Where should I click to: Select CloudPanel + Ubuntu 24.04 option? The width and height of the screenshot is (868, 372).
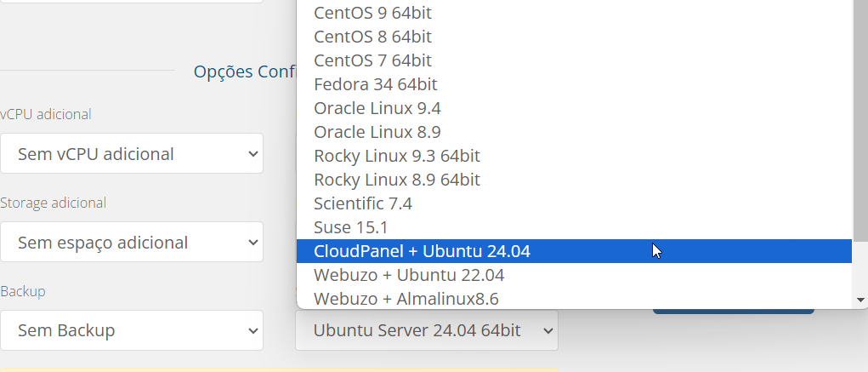[x=574, y=251]
